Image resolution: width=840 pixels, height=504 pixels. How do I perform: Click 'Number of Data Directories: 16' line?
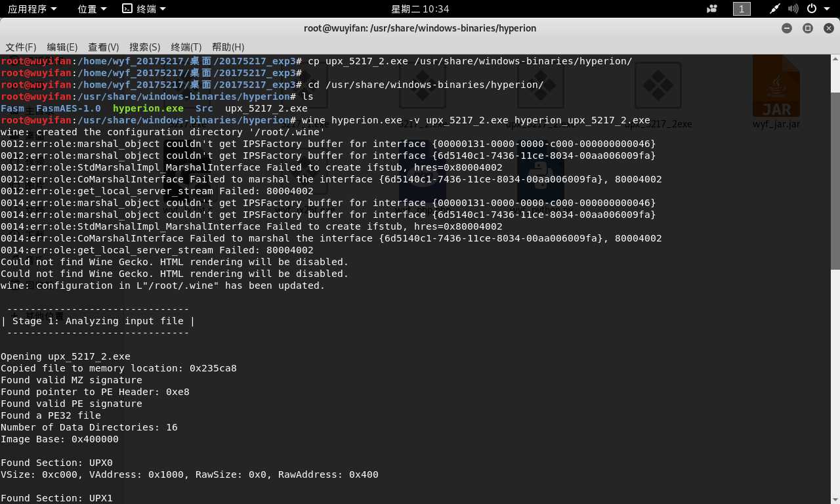(89, 427)
